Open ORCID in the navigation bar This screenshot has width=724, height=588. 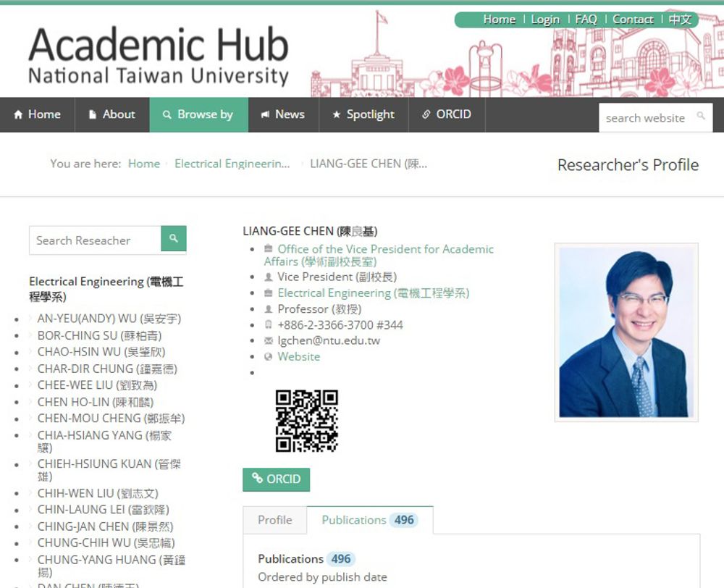[447, 114]
